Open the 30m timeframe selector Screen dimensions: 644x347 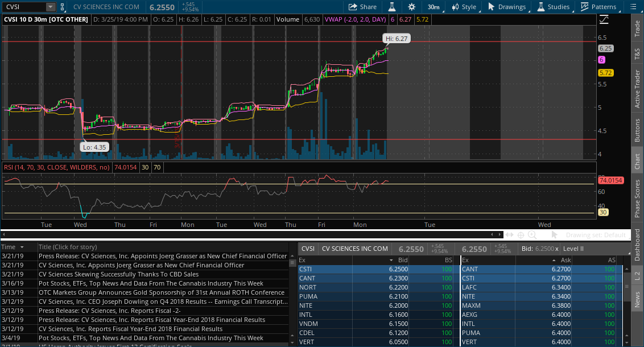[434, 7]
